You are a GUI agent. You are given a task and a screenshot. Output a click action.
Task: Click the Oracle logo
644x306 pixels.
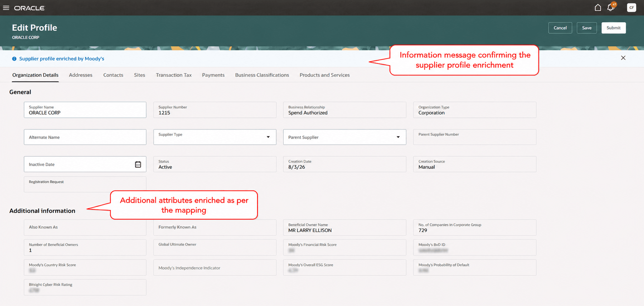[x=29, y=8]
